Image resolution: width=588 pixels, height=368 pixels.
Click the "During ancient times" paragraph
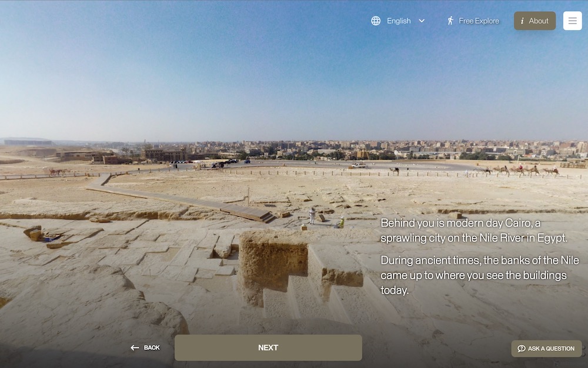click(480, 275)
